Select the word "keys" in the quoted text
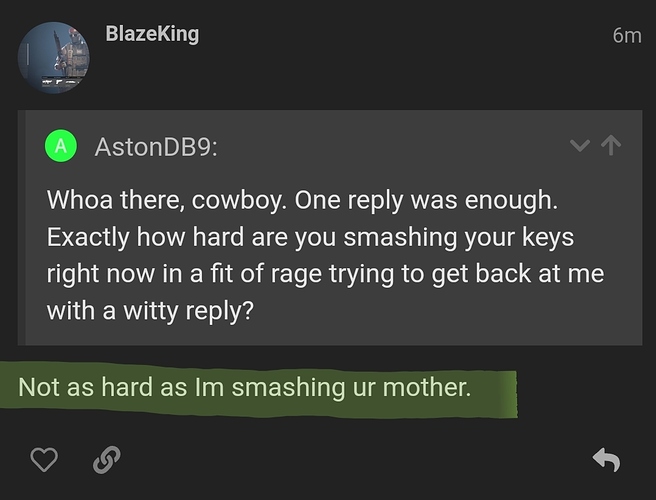This screenshot has width=656, height=500. tap(548, 238)
